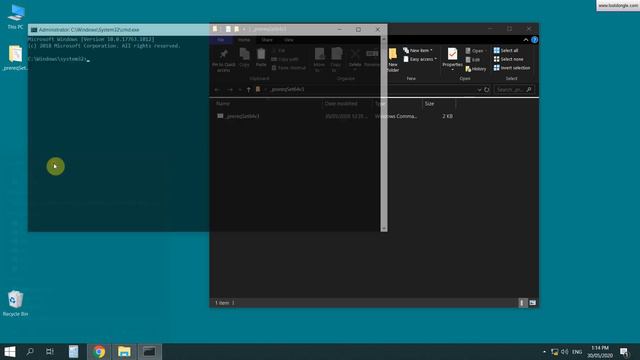Open the New item dropdown
Screen dimensions: 640x360
click(418, 50)
